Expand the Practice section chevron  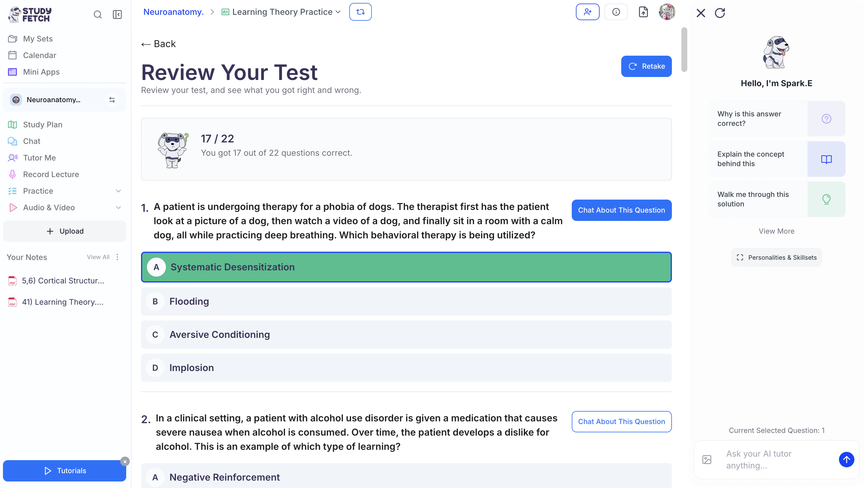coord(118,191)
